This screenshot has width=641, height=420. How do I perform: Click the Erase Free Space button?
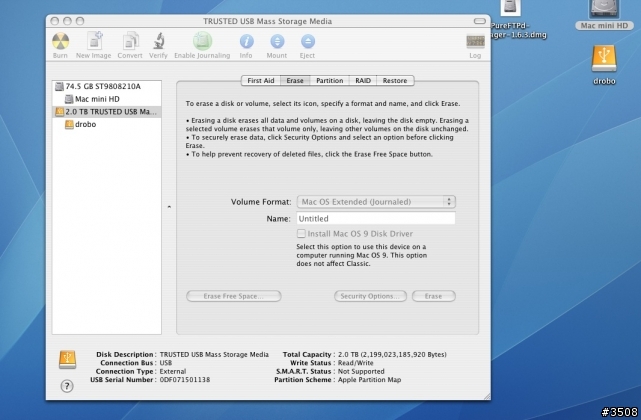(234, 296)
